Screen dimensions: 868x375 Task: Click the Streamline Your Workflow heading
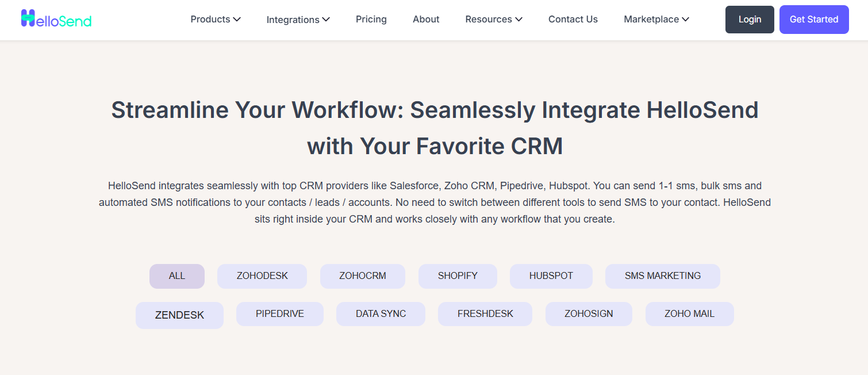[x=435, y=128]
